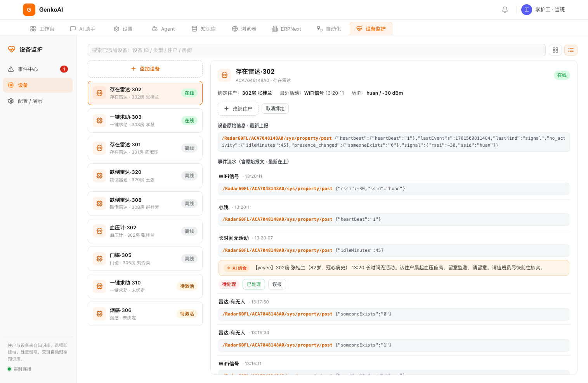Click the 在线 badge on 存在雷达·302 card

(x=189, y=93)
